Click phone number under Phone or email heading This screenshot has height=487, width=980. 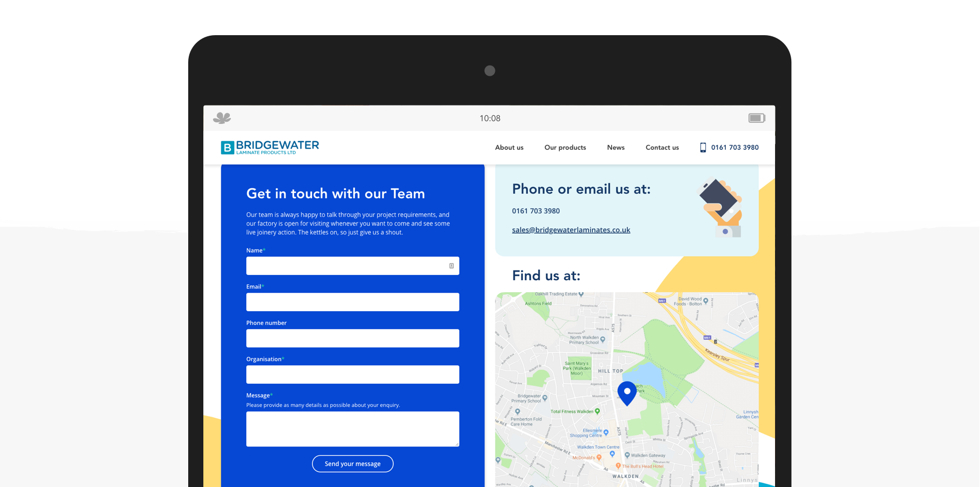point(536,211)
